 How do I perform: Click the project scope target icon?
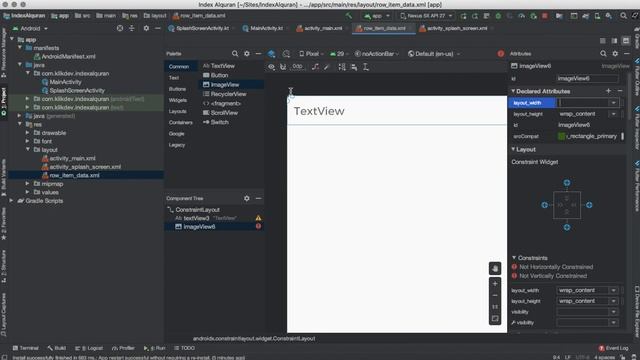[x=120, y=28]
